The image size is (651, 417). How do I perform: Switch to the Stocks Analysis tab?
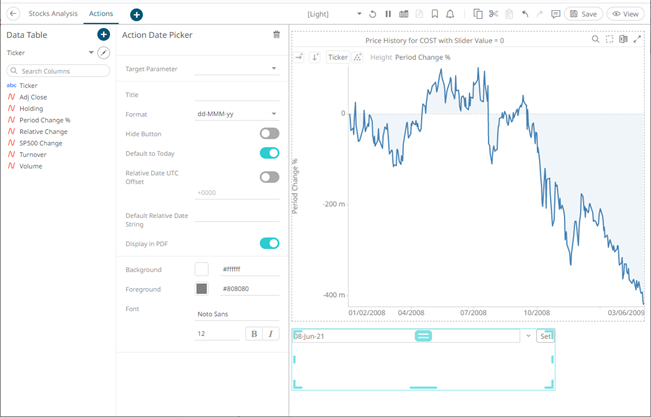(53, 14)
